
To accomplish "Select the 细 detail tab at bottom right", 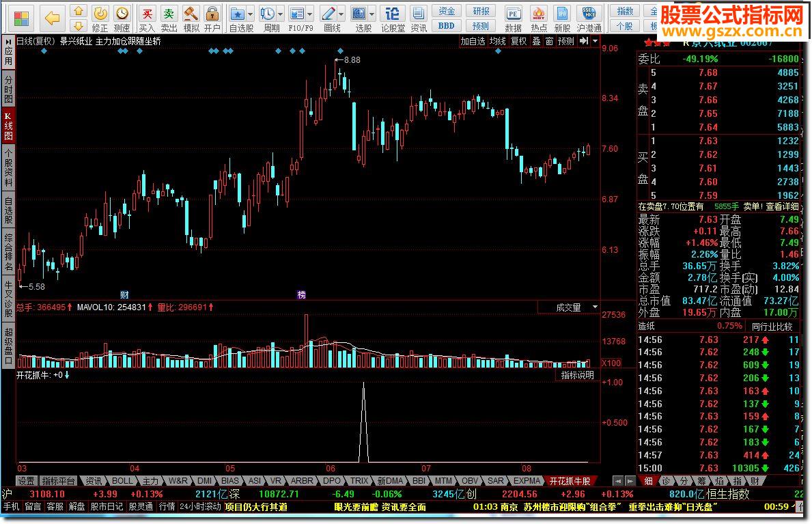I will tap(648, 481).
